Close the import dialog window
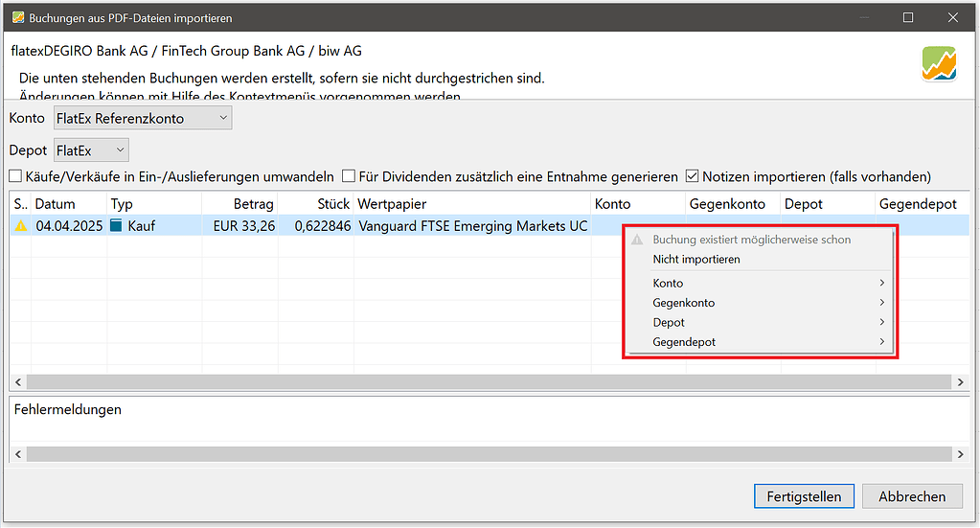This screenshot has width=980, height=528. (952, 17)
